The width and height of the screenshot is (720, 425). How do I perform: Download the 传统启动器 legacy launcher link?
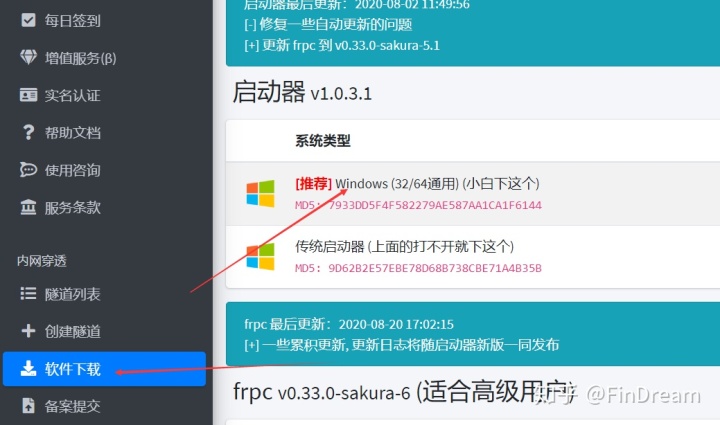[405, 246]
